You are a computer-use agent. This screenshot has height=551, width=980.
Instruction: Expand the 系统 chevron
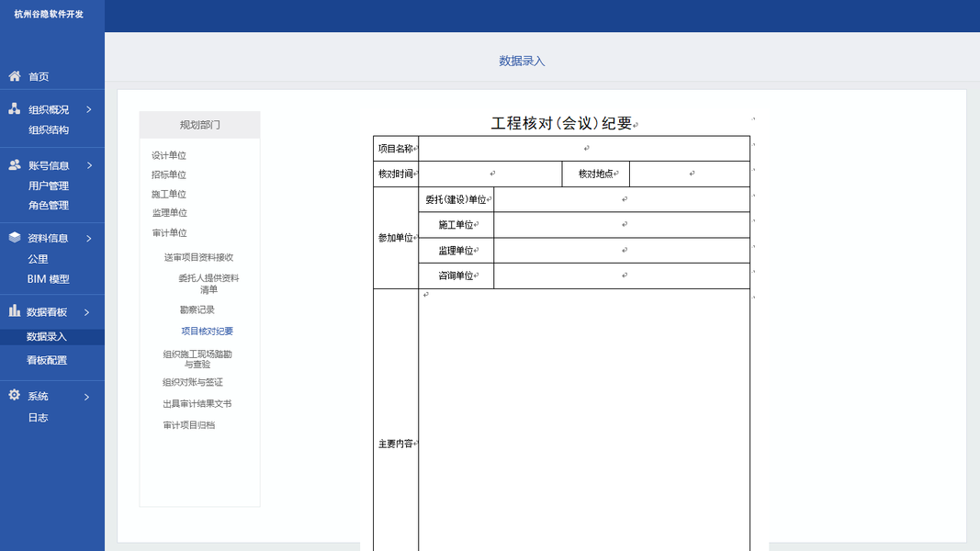[86, 397]
